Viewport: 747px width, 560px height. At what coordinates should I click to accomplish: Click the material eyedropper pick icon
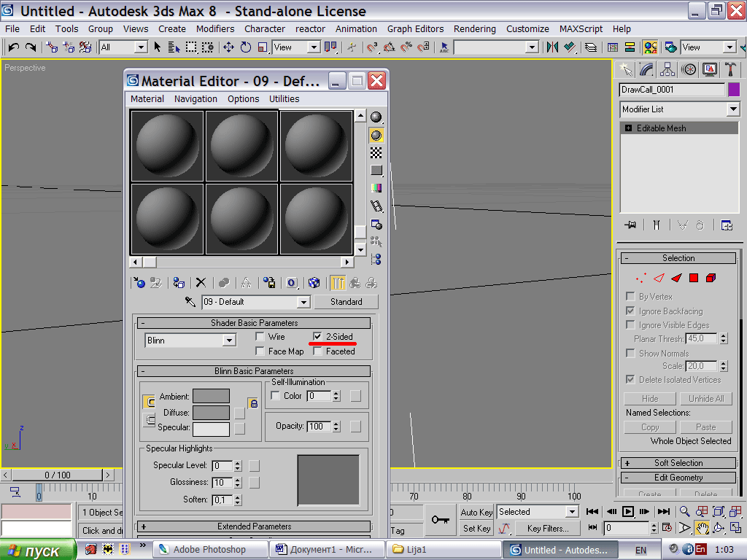190,301
